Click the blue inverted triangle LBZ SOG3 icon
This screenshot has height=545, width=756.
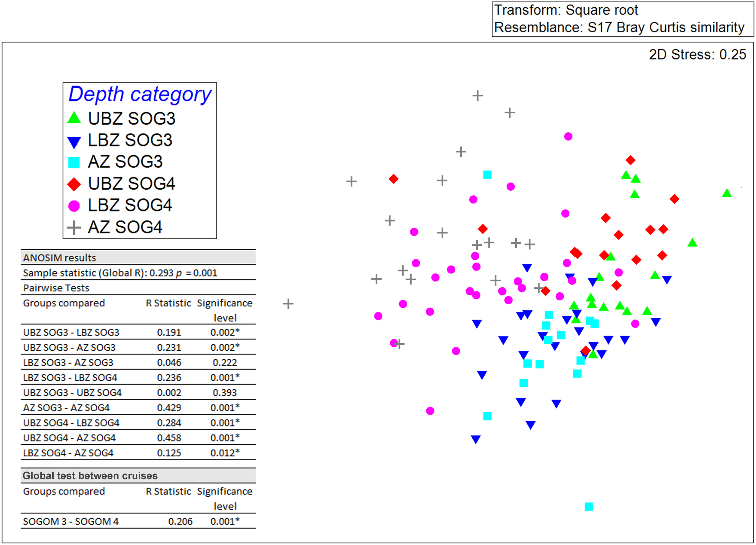coord(74,141)
